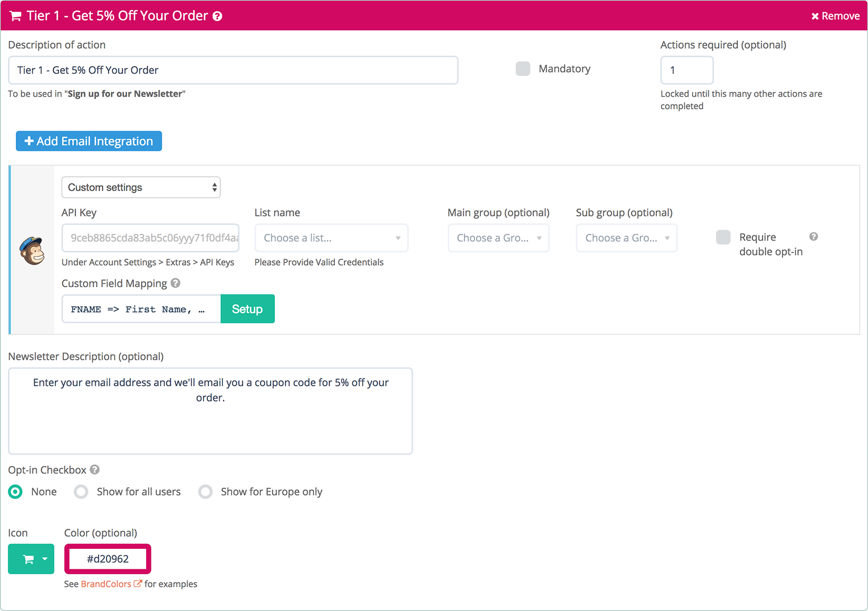
Task: Choose Show for Europe only option
Action: (206, 492)
